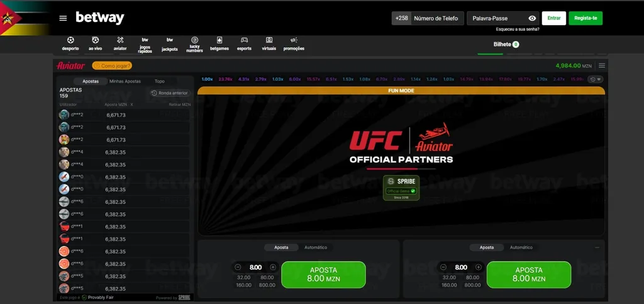Decrease right bet amount with minus

[x=443, y=267]
